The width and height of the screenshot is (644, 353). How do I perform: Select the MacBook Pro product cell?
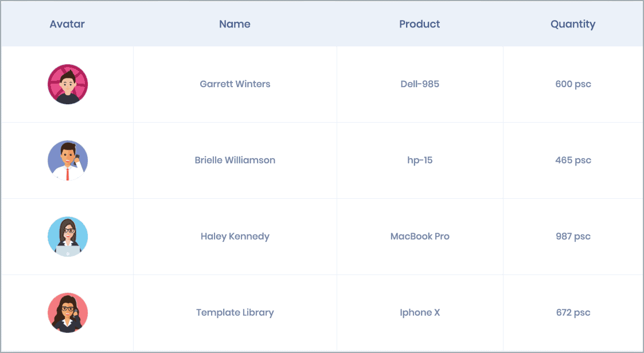(419, 236)
